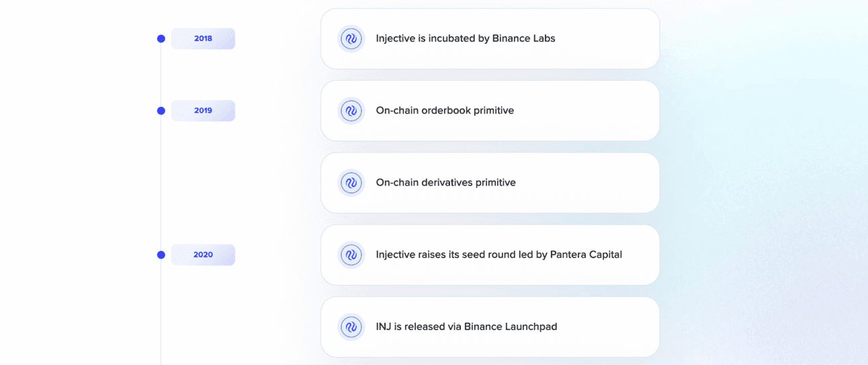Click the blue timeline dot for 2018

click(x=161, y=39)
